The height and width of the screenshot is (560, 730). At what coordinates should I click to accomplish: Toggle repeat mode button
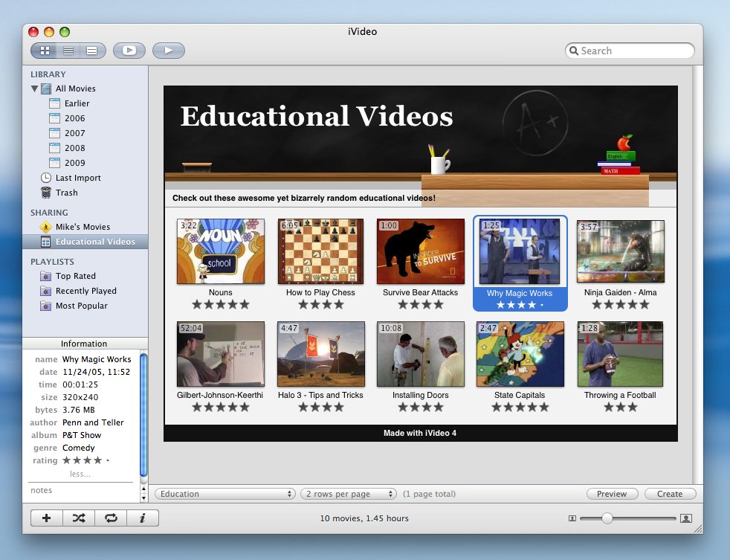[111, 518]
